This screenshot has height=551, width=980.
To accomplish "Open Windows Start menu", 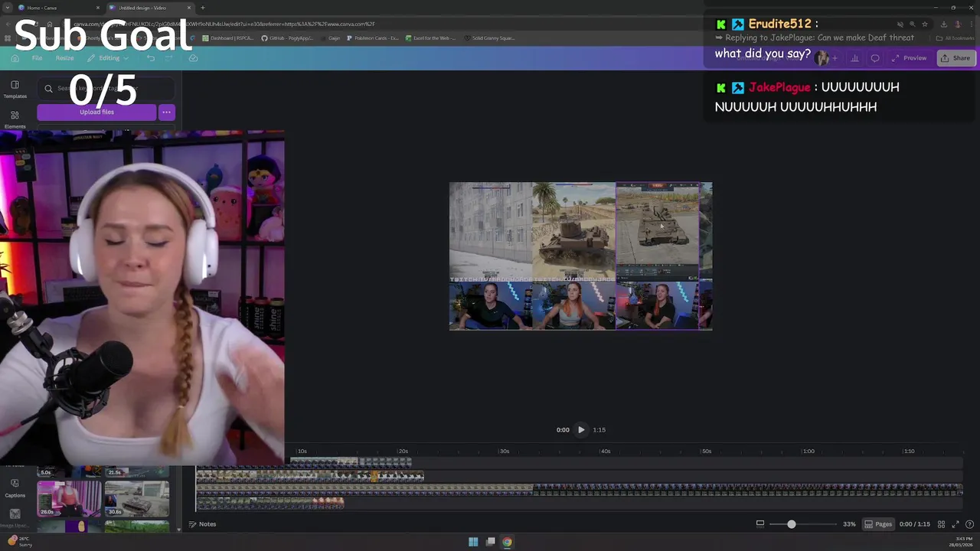I will pyautogui.click(x=473, y=542).
